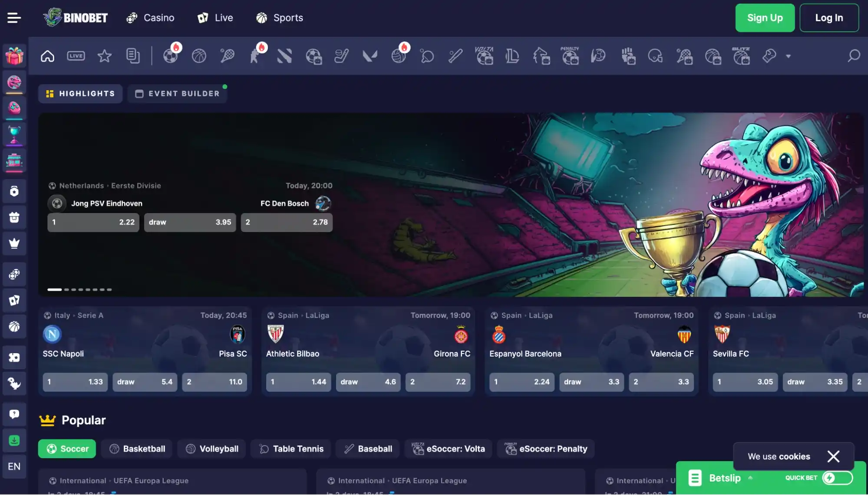Expand the Betslip panel

(724, 478)
